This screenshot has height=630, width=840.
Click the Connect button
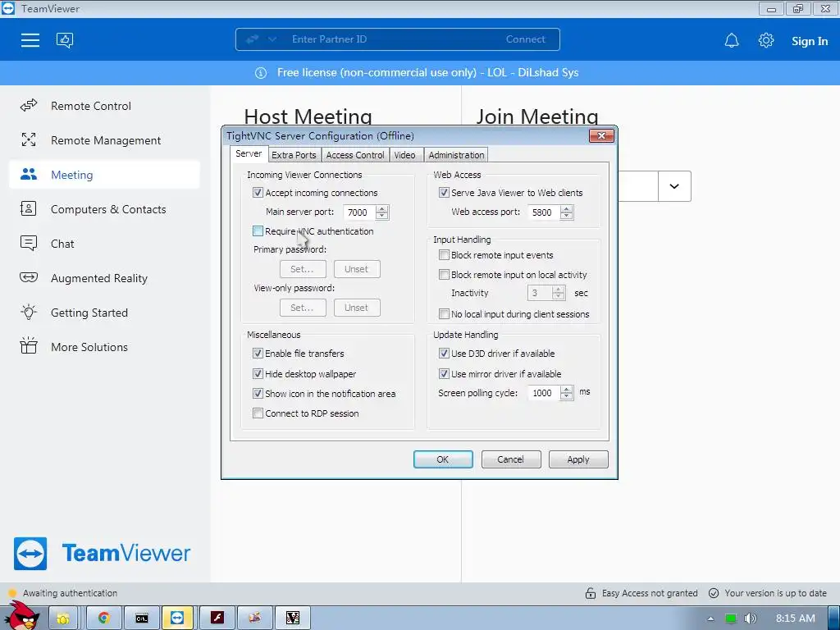tap(526, 39)
